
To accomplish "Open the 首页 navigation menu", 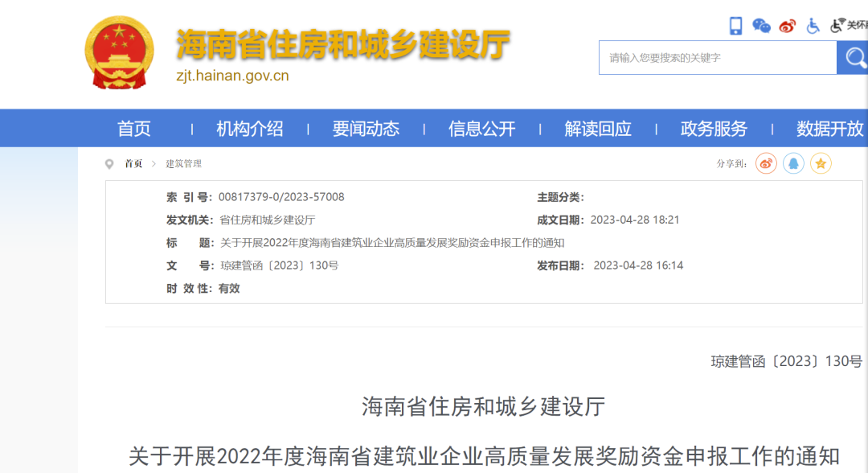I will [x=133, y=128].
